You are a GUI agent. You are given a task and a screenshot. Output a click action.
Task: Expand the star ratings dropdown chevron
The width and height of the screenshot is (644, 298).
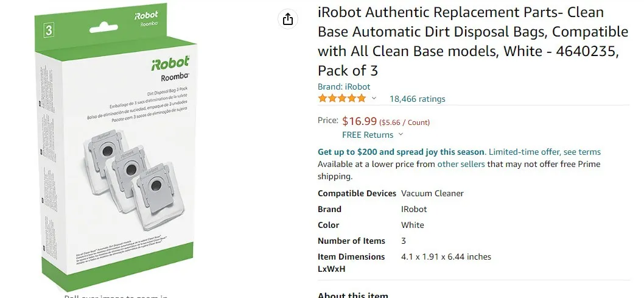374,98
